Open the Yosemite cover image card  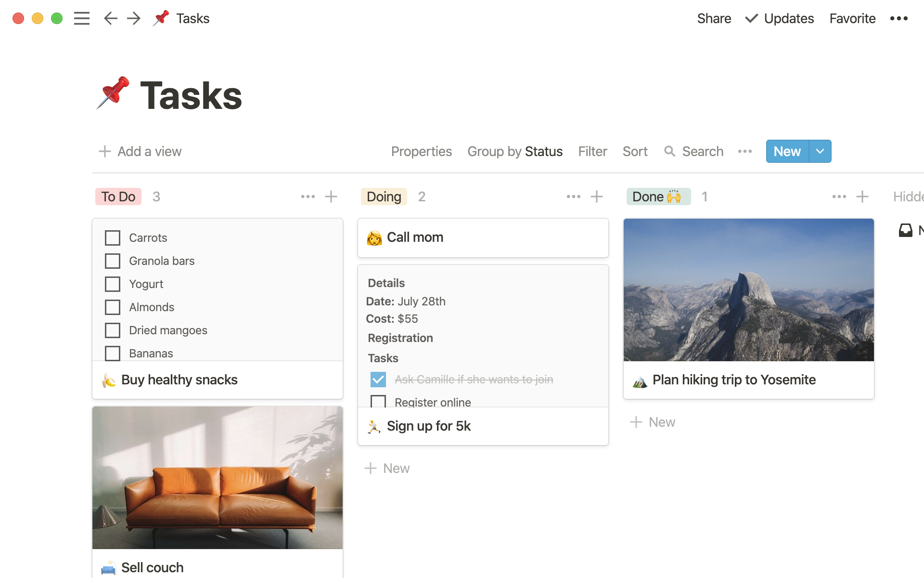748,290
